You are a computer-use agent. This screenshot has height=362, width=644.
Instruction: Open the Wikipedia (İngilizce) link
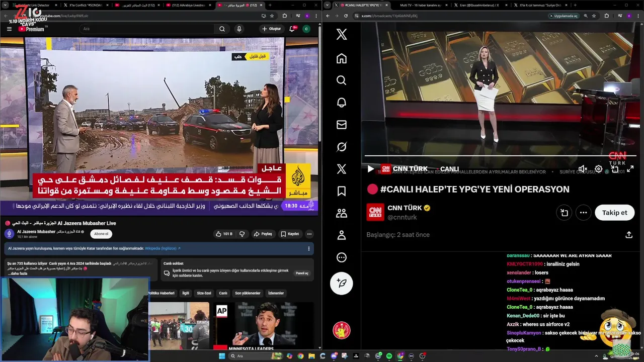tap(163, 248)
